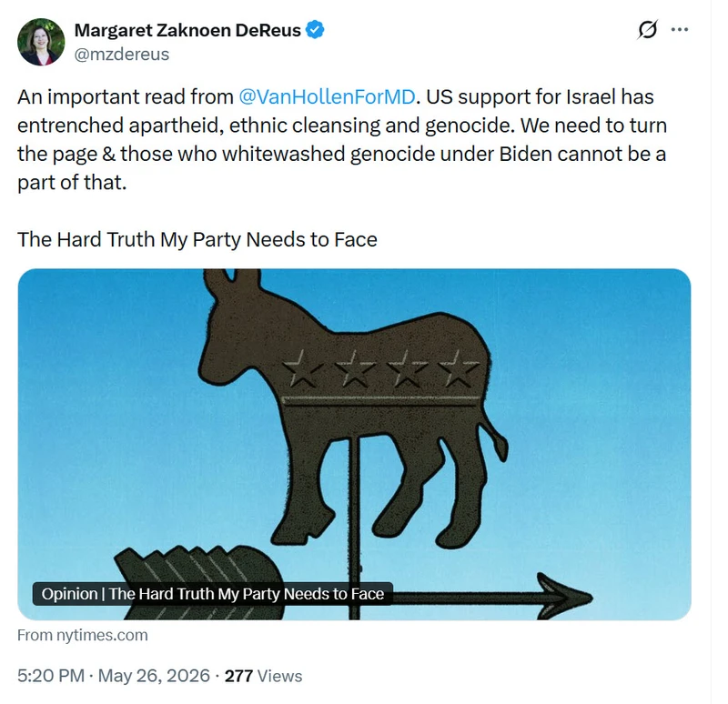Open the @VanHollenForMD mention
The height and width of the screenshot is (704, 728).
click(x=327, y=97)
